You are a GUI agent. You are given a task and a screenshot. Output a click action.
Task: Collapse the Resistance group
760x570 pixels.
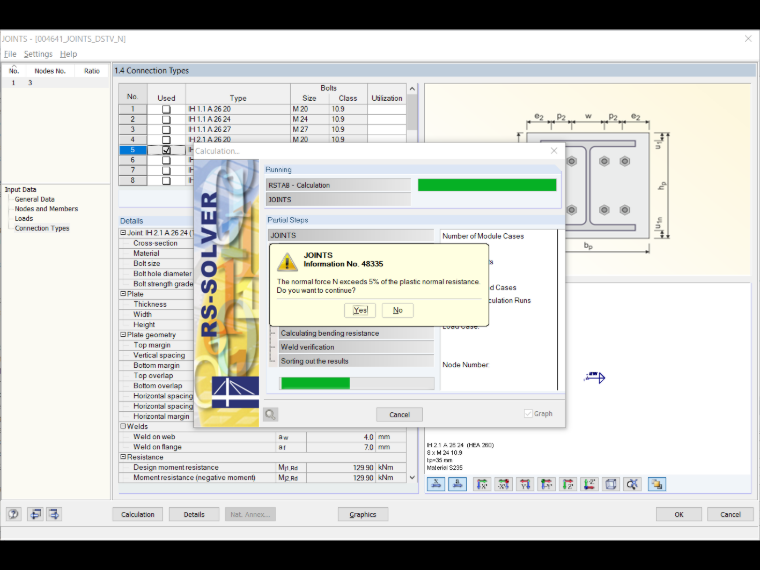coord(123,457)
